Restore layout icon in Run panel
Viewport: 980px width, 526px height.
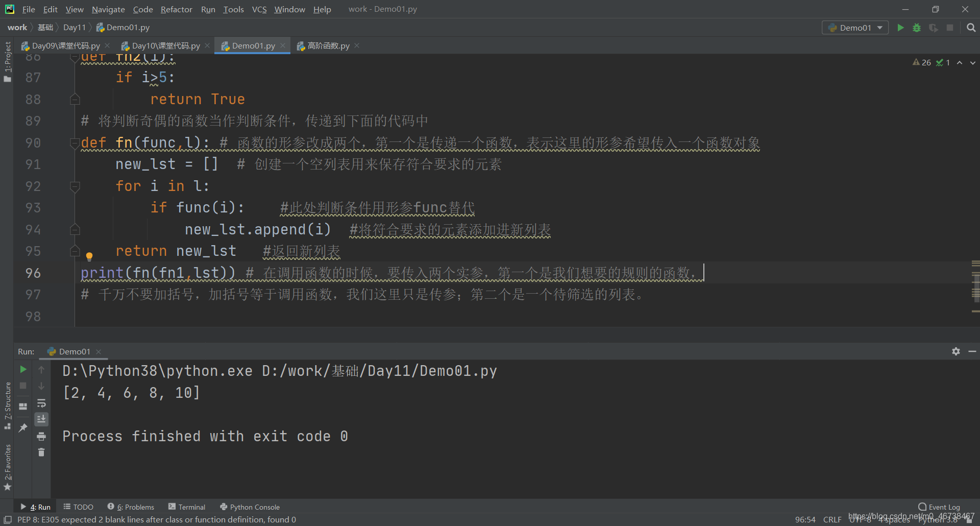(23, 407)
